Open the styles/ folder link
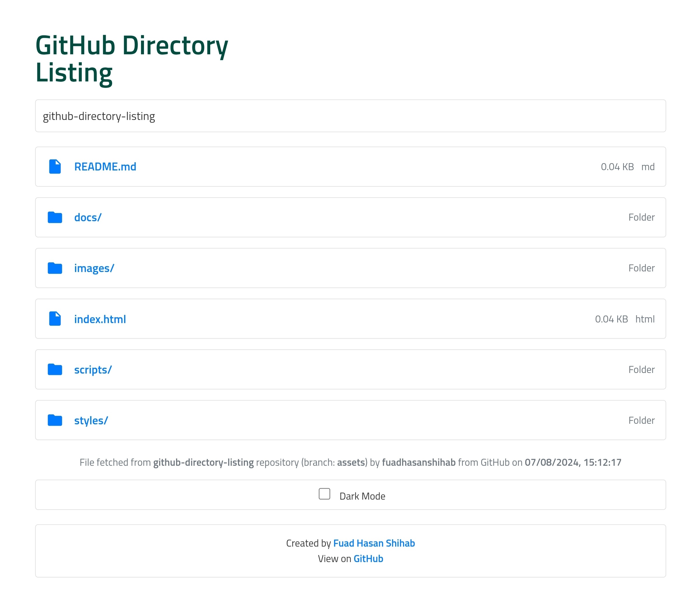This screenshot has width=699, height=616. pyautogui.click(x=91, y=420)
